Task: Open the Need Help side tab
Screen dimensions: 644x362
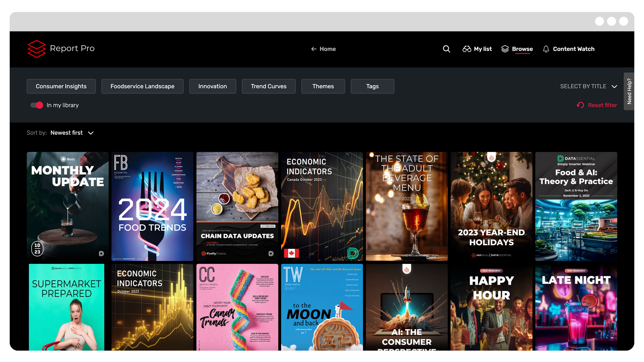Action: pyautogui.click(x=629, y=91)
